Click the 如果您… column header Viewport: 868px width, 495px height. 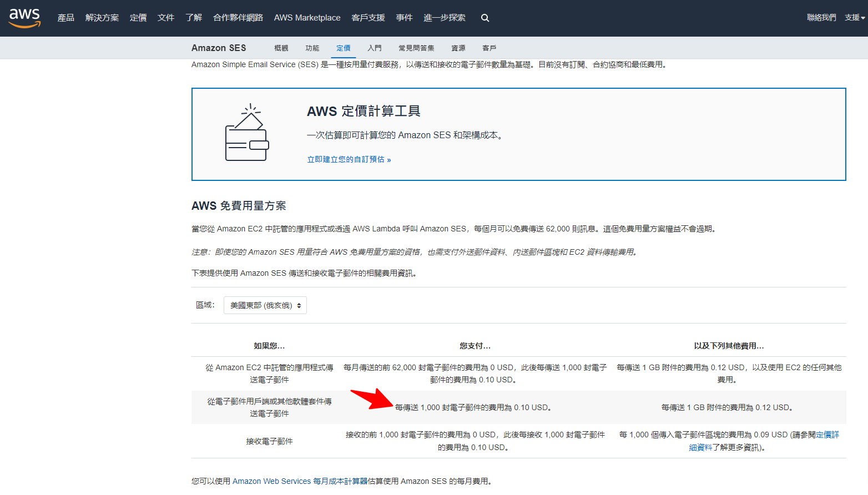pos(269,346)
